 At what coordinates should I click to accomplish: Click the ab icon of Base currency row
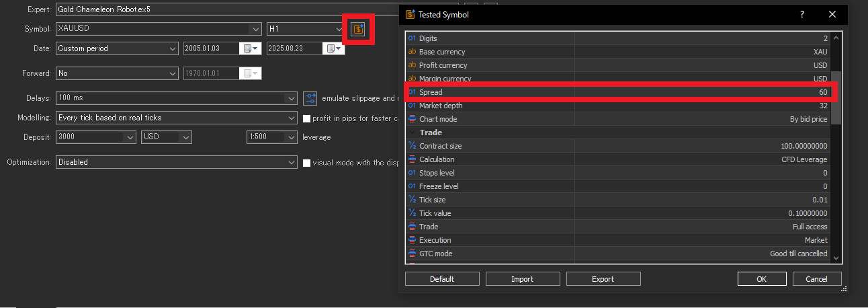(413, 52)
